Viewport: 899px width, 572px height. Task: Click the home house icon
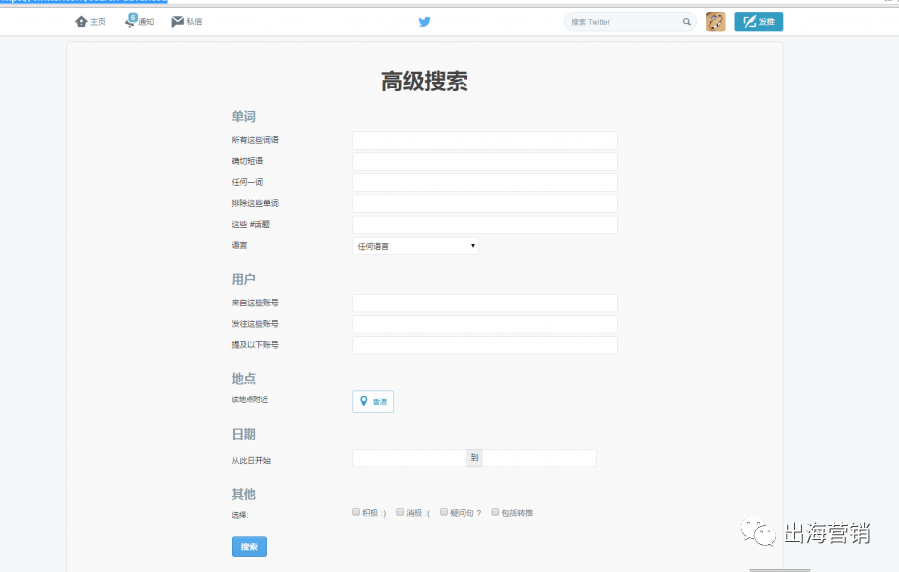[x=81, y=22]
